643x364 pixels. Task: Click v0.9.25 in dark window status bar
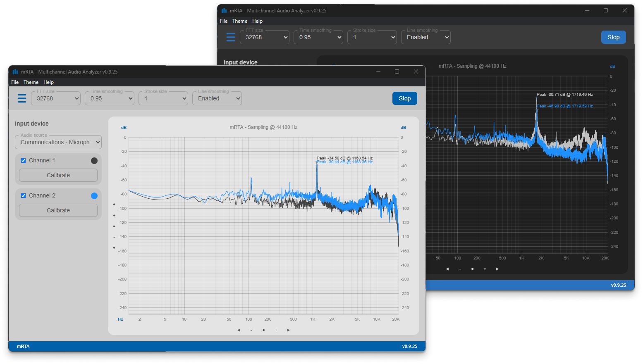(619, 285)
